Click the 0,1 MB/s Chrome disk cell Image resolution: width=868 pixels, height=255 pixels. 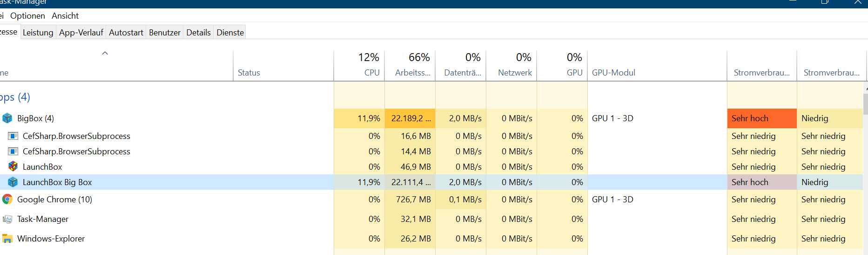(461, 200)
